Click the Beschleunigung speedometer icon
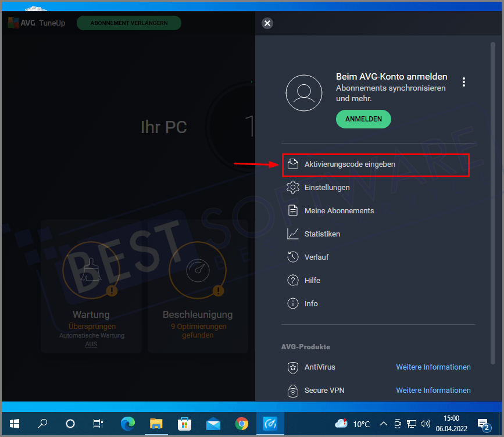 (x=198, y=270)
